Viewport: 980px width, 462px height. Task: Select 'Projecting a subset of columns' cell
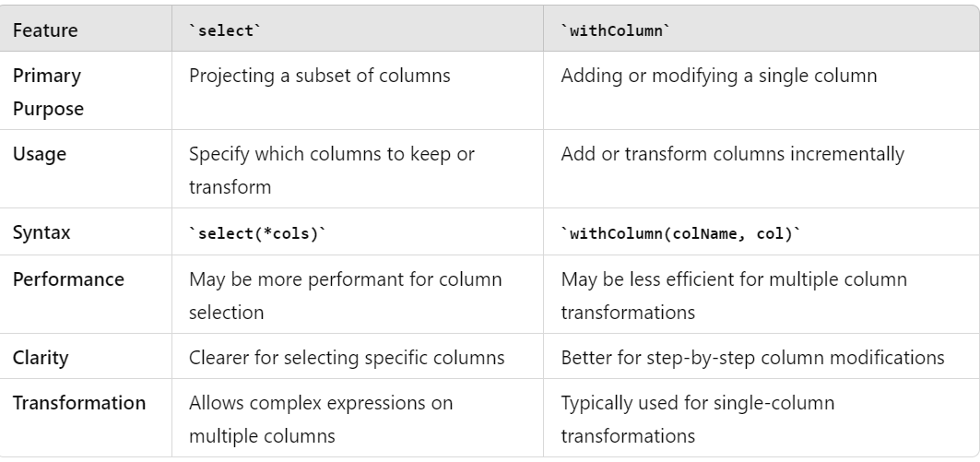pos(319,76)
